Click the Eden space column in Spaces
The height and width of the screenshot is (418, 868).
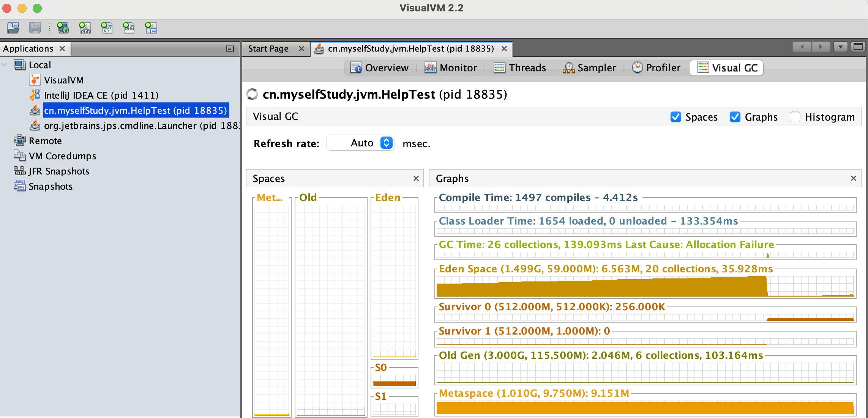click(395, 281)
